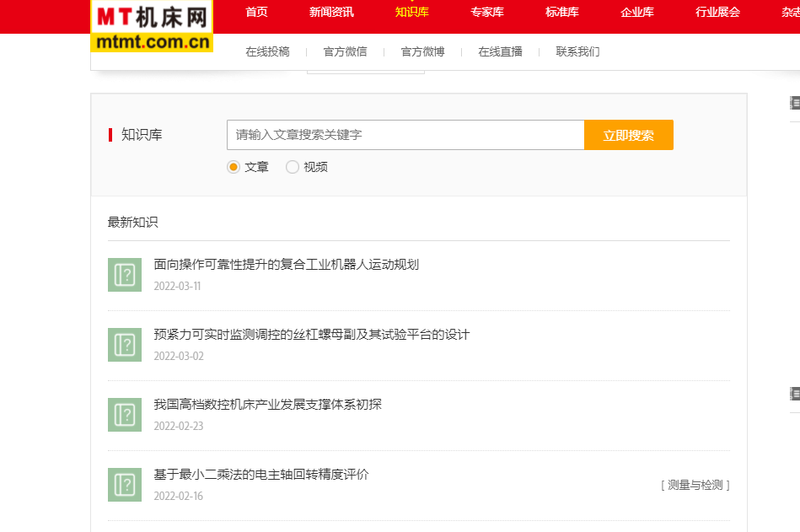Click the date 2022-02-23
The image size is (800, 532).
point(179,426)
